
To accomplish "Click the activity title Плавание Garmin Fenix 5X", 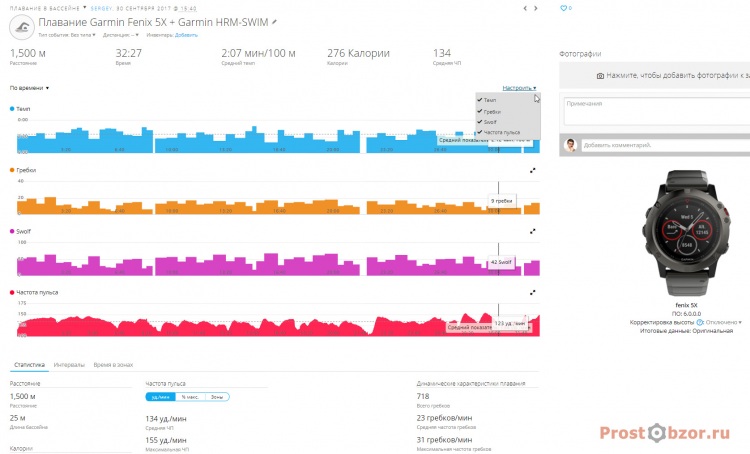I will pyautogui.click(x=153, y=22).
